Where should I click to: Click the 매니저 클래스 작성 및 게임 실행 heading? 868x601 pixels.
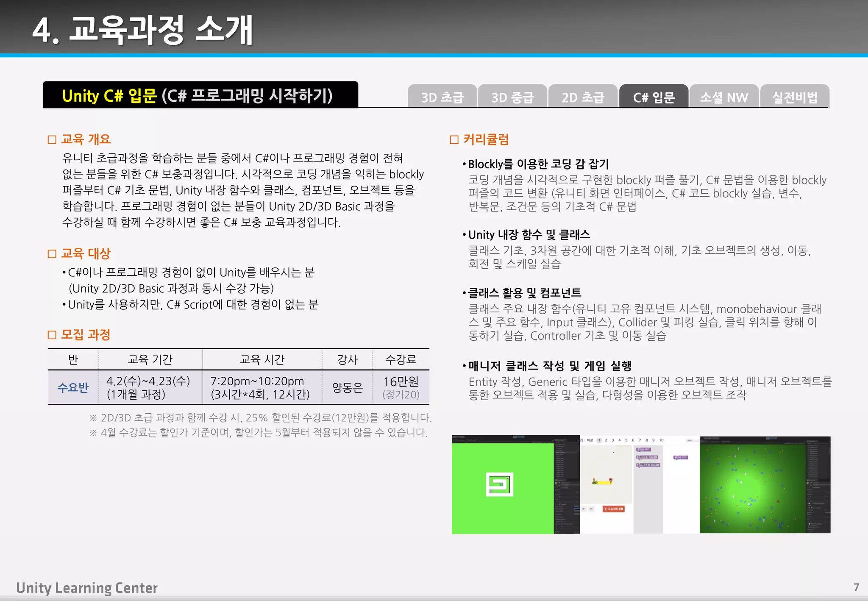pyautogui.click(x=550, y=366)
